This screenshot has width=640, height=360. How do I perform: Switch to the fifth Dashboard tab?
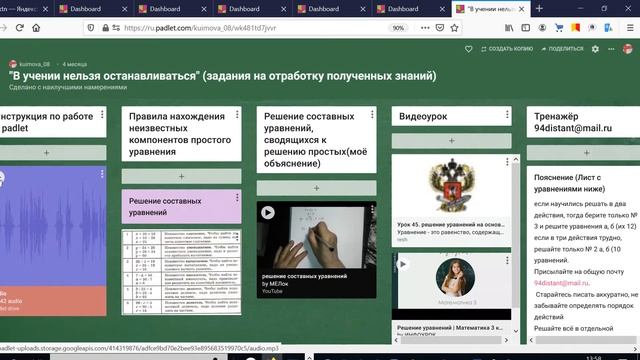[x=403, y=9]
